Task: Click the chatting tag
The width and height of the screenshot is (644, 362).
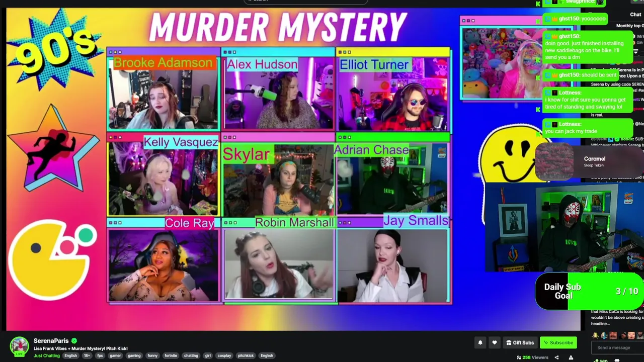Action: tap(191, 355)
